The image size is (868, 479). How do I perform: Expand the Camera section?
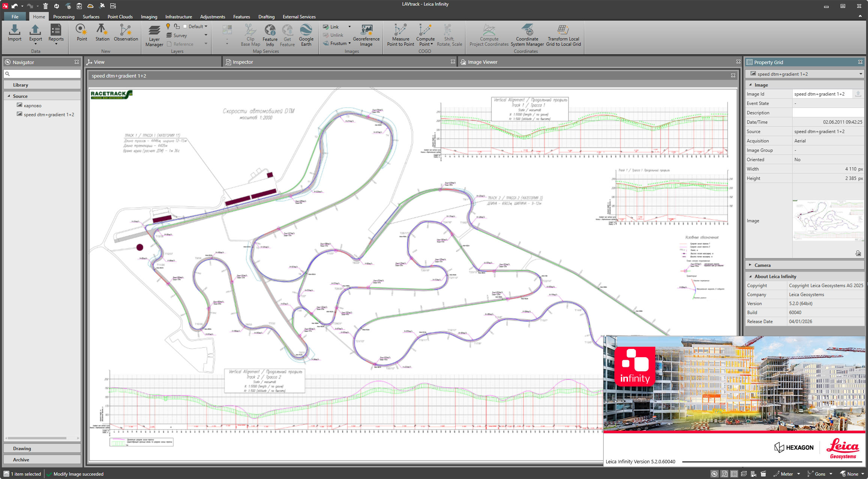point(750,265)
